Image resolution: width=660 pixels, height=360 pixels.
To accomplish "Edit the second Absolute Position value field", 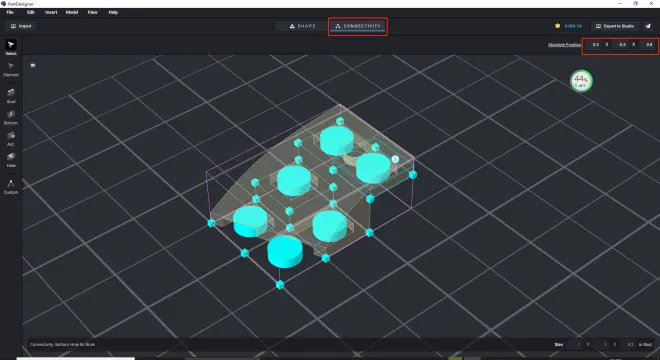I will (621, 45).
